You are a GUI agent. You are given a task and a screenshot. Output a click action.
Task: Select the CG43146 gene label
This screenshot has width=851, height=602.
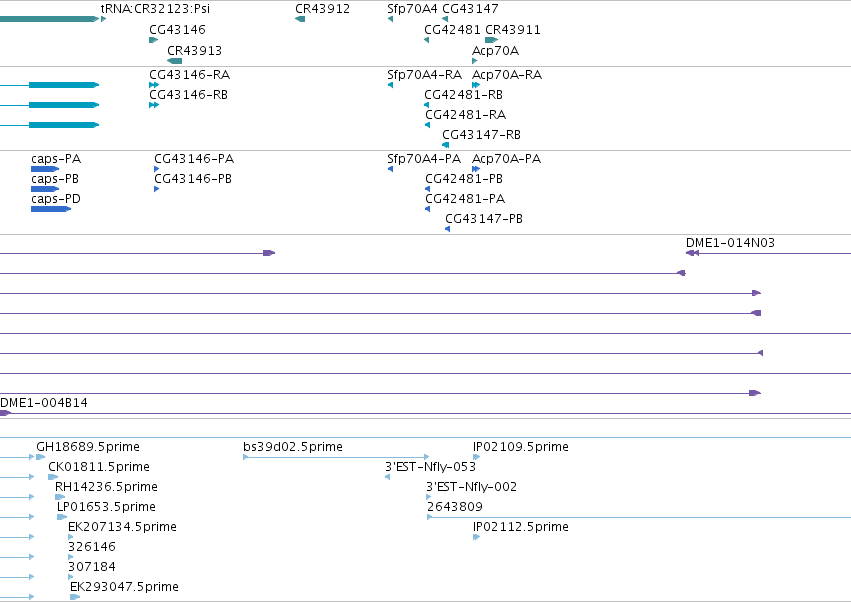177,29
